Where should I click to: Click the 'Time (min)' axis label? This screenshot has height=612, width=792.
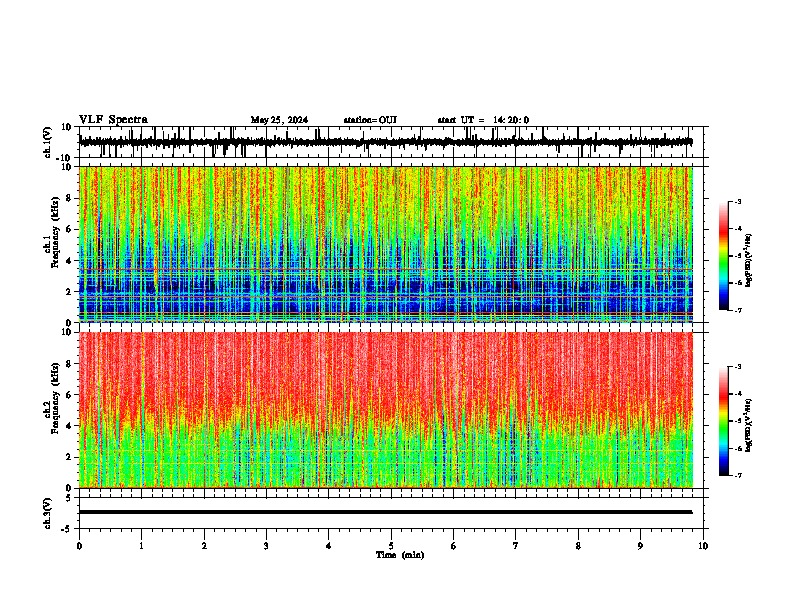(x=400, y=555)
